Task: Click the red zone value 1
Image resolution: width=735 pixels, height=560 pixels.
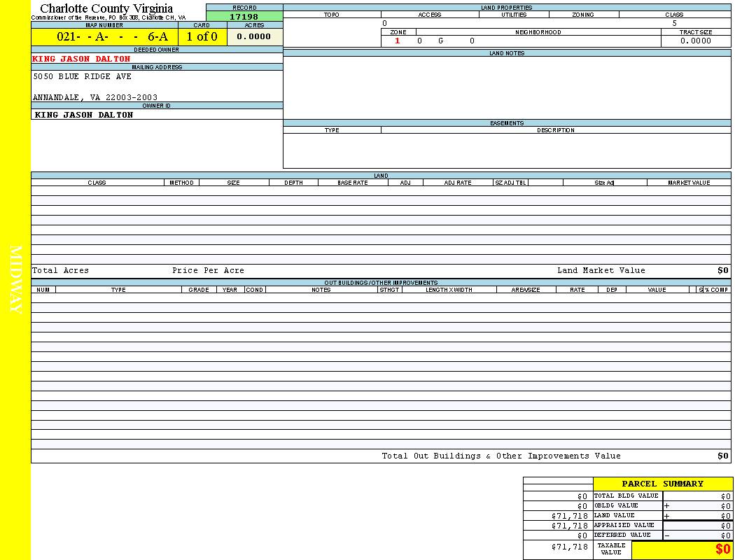Action: pyautogui.click(x=398, y=41)
